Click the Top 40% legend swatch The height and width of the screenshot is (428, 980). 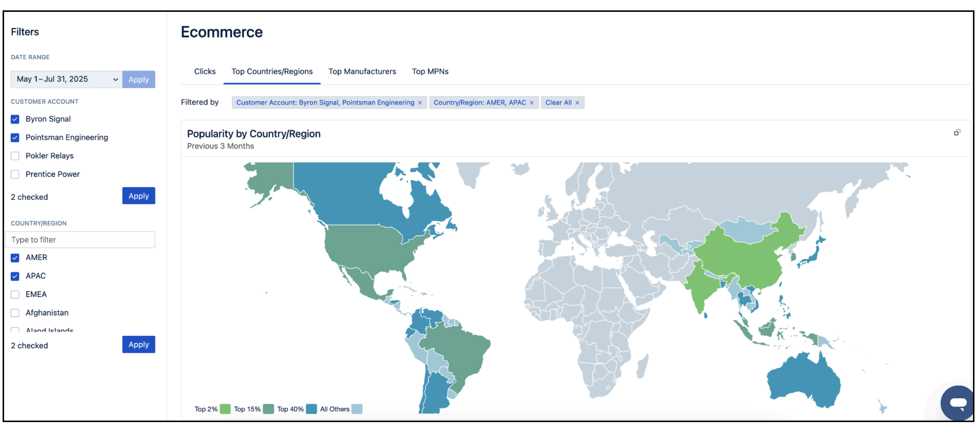point(311,409)
